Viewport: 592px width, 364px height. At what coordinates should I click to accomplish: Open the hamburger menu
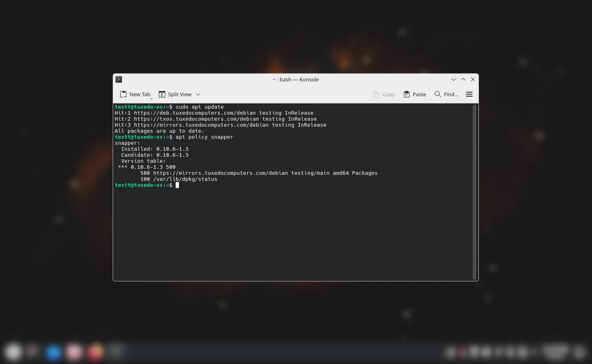[469, 94]
